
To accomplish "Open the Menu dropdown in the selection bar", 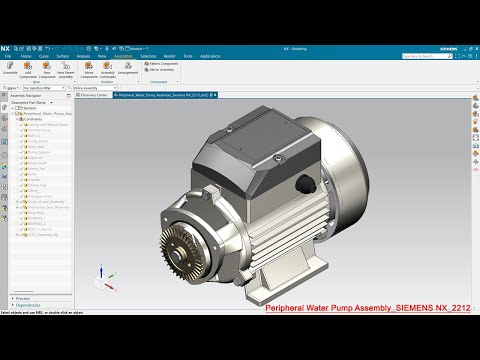I will pos(12,88).
